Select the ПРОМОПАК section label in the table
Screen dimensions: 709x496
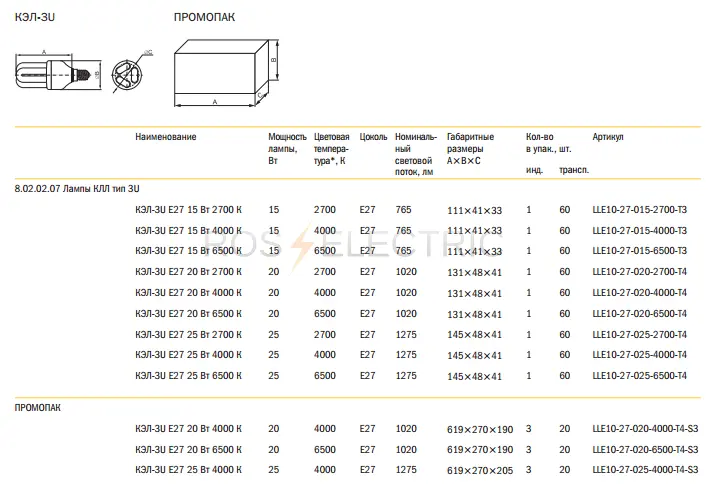[x=38, y=408]
